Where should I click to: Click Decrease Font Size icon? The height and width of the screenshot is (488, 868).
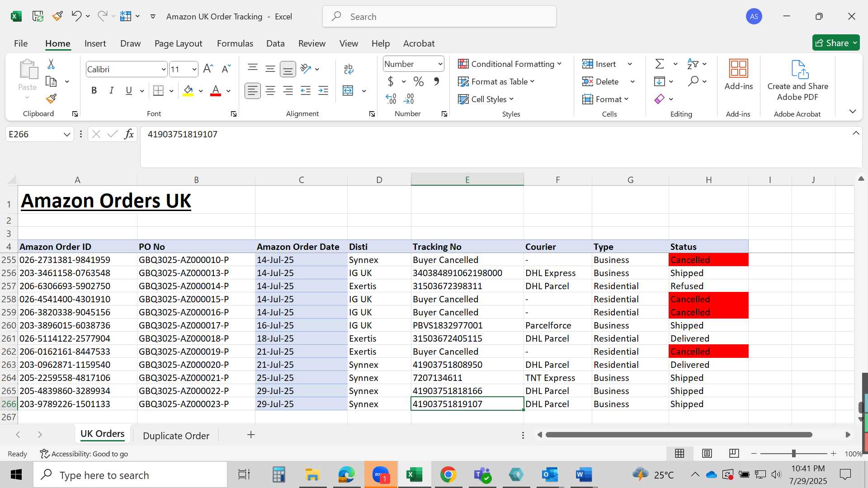226,69
